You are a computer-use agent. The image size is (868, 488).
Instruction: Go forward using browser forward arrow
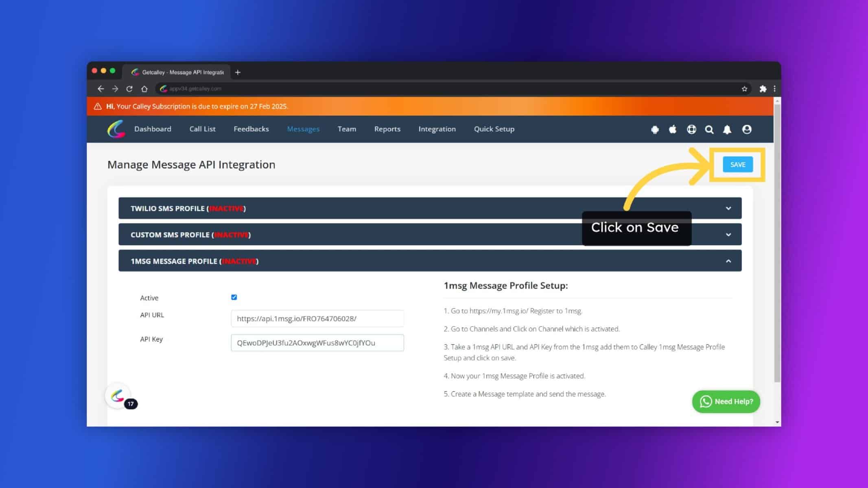coord(115,89)
